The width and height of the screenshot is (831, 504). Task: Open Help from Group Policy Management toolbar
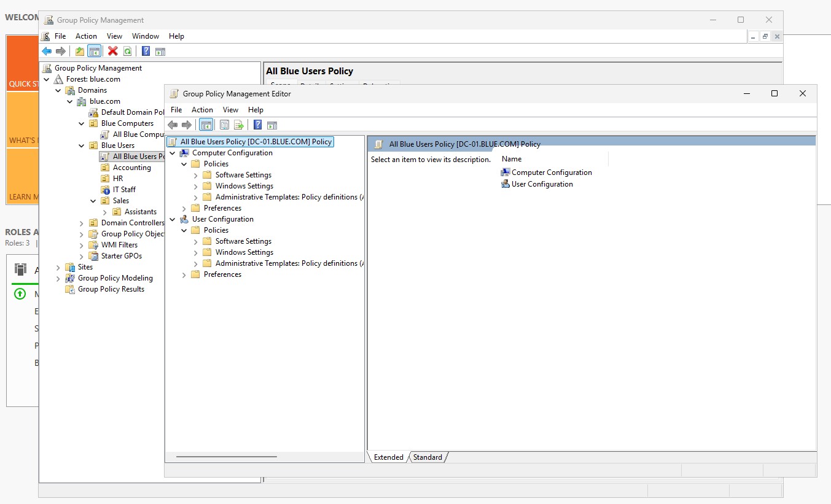coord(146,51)
